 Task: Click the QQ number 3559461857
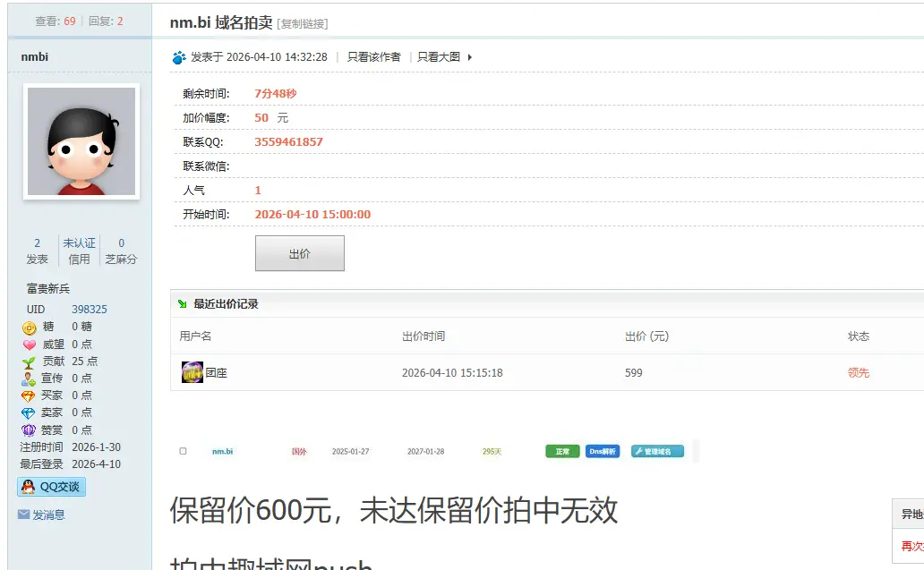[x=288, y=142]
